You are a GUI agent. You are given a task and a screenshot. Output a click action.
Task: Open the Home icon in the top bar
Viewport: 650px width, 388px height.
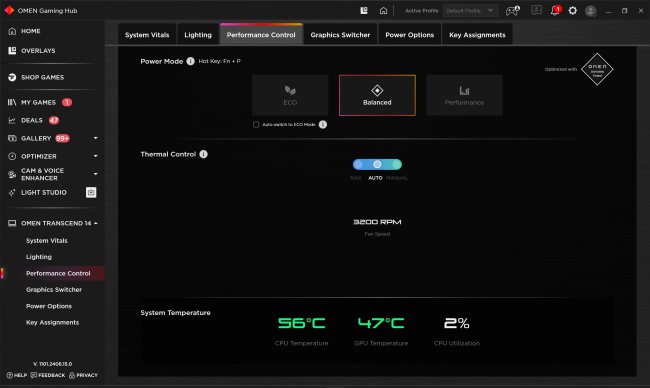383,11
